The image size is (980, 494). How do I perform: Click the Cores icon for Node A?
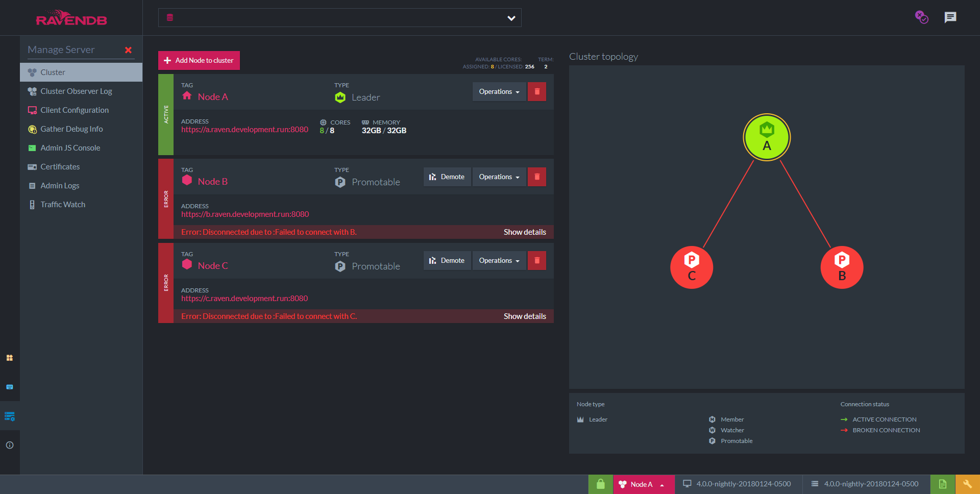(x=323, y=122)
